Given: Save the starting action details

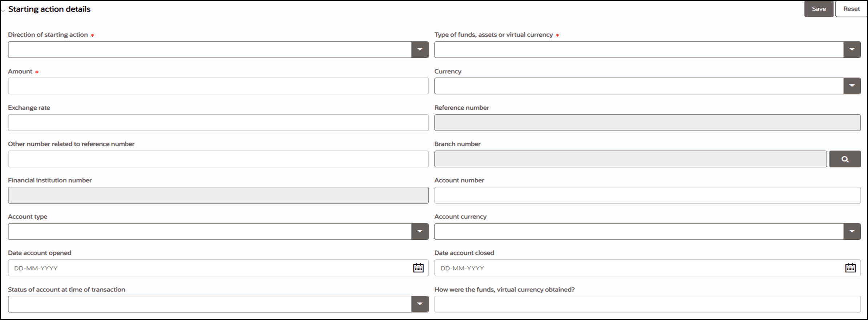Looking at the screenshot, I should 819,9.
